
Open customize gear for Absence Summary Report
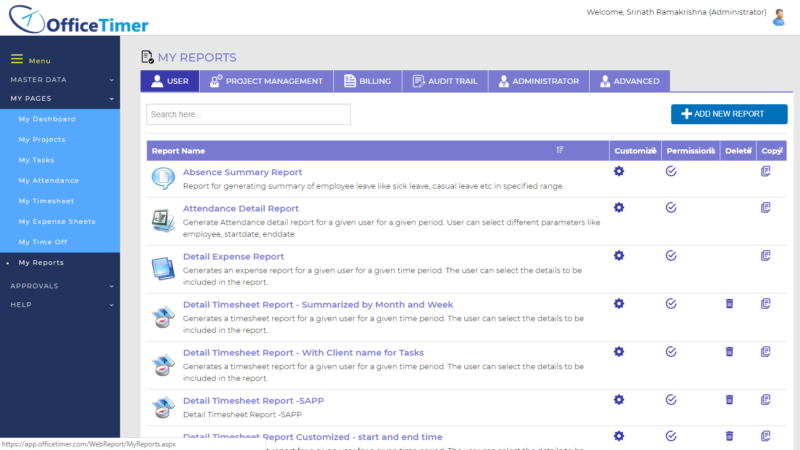[619, 171]
